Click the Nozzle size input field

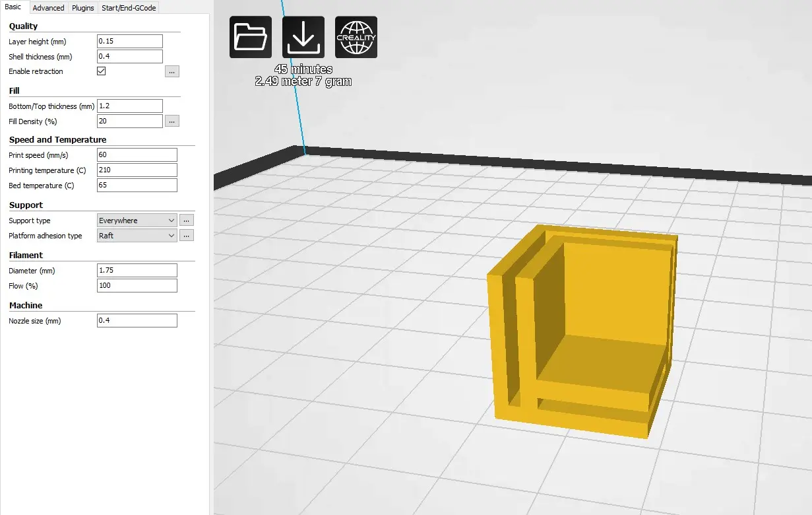coord(137,320)
